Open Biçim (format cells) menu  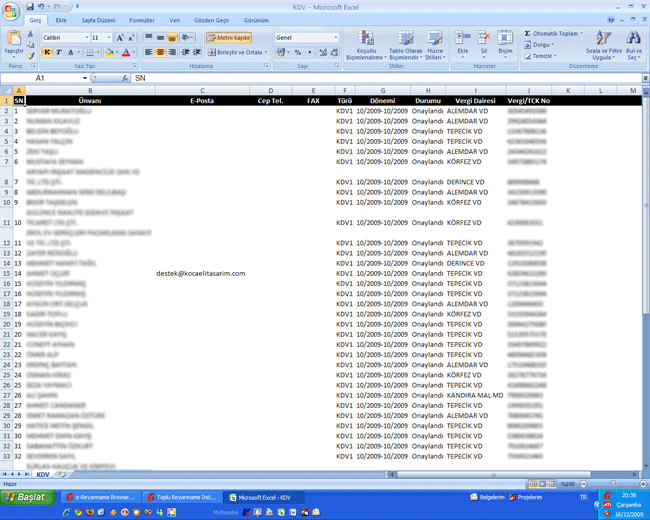click(505, 44)
